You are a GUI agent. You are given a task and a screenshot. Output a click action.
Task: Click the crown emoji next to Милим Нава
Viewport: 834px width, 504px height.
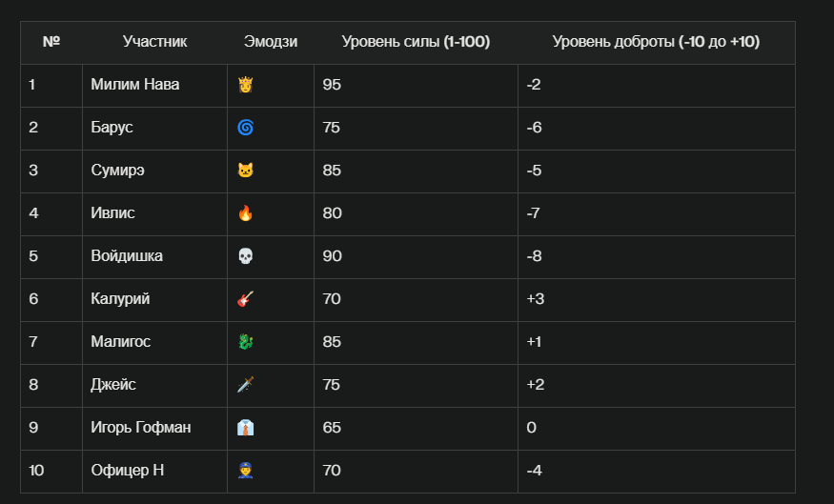pos(245,85)
